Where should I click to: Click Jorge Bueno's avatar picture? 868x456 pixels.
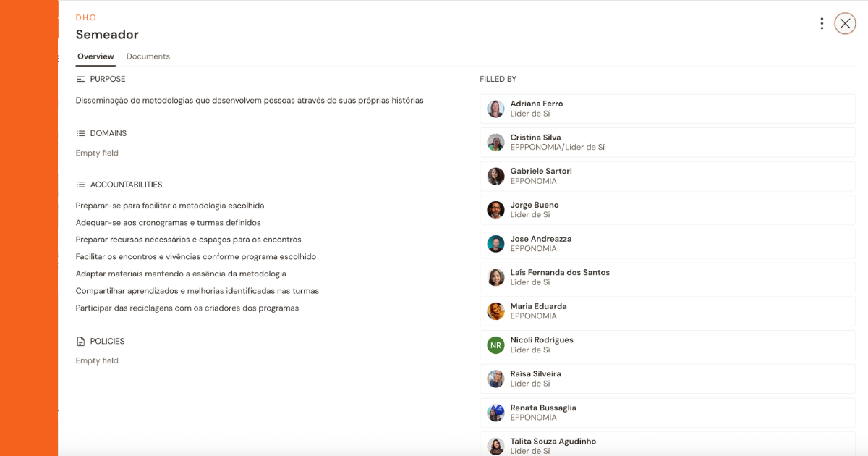(x=495, y=210)
